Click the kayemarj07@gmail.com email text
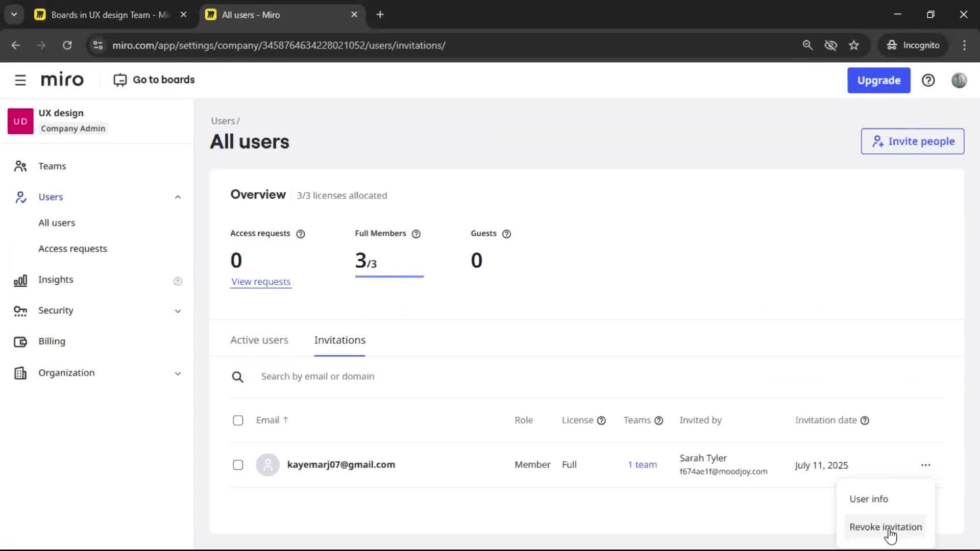This screenshot has height=551, width=980. click(341, 465)
